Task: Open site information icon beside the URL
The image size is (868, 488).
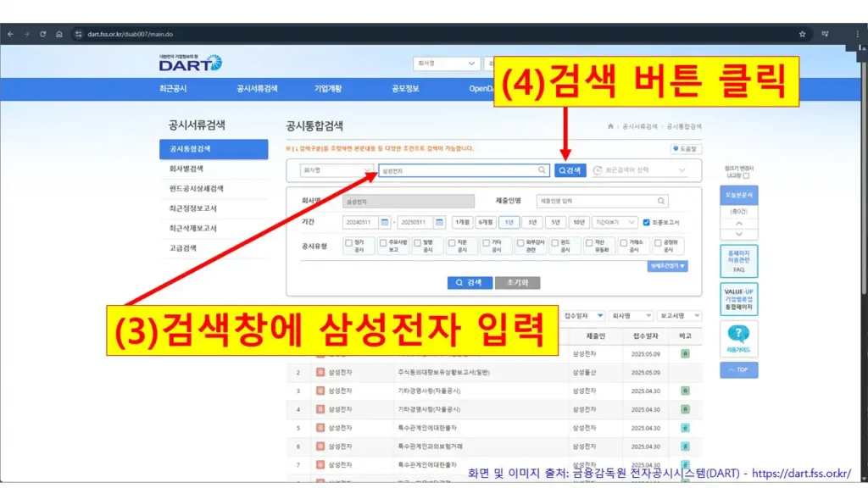Action: click(x=78, y=34)
